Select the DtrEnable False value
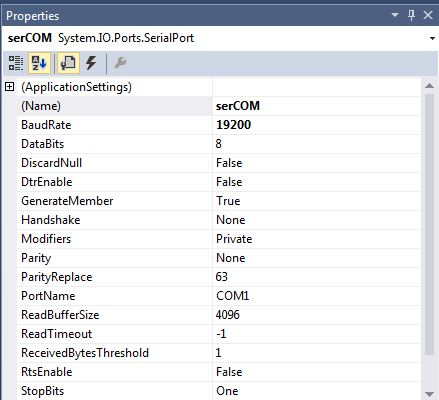439x400 pixels. pos(316,182)
